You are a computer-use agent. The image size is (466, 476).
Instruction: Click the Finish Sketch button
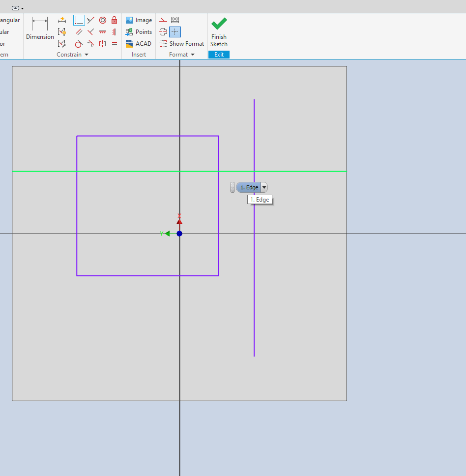click(218, 30)
